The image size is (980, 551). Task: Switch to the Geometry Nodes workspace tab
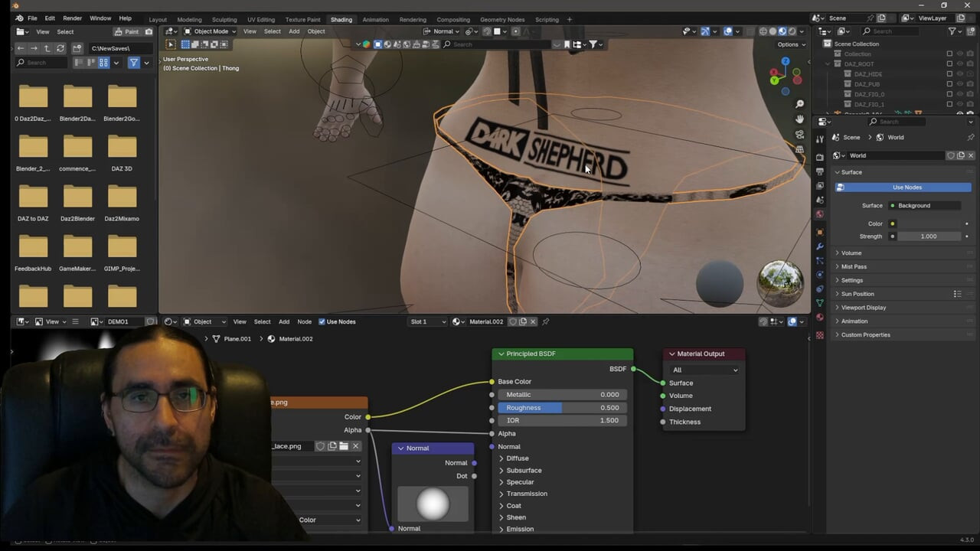click(502, 19)
